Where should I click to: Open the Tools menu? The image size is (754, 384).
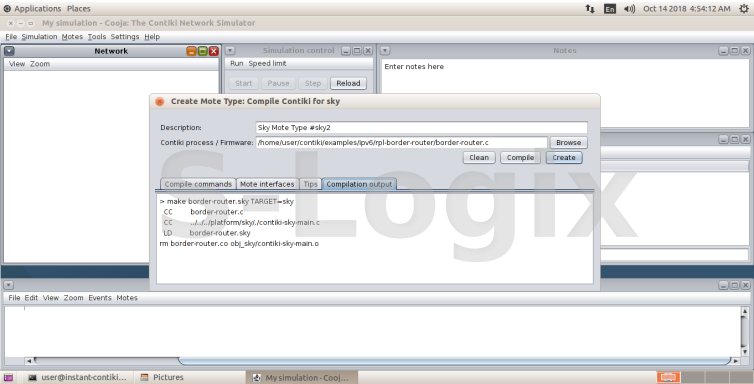[x=97, y=37]
